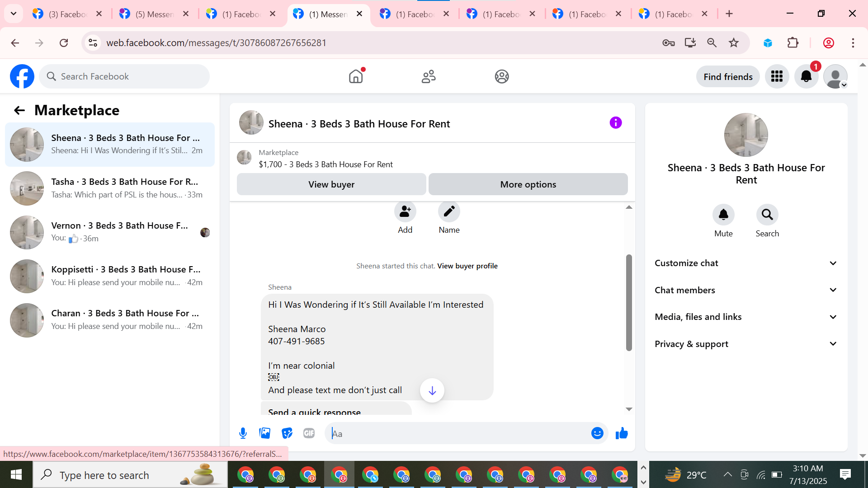The height and width of the screenshot is (488, 868).
Task: Click the voice clip microphone icon
Action: (x=243, y=433)
